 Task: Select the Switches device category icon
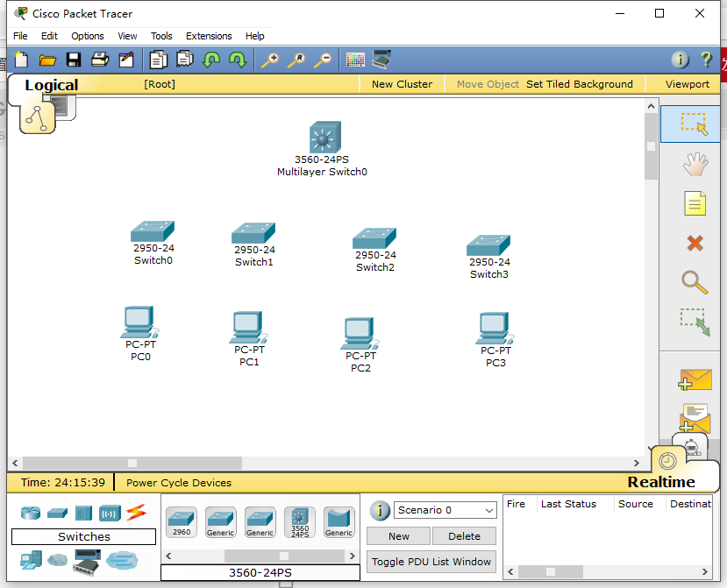(x=57, y=513)
